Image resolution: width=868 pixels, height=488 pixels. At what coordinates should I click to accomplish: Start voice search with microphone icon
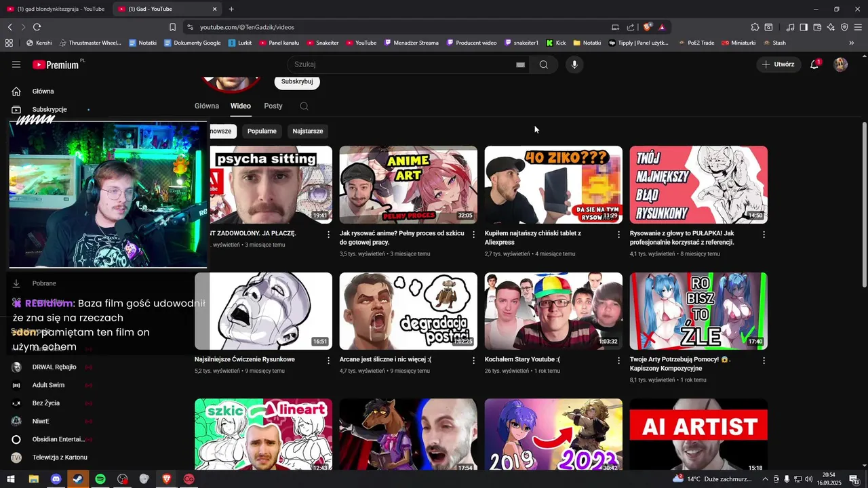[x=574, y=64]
